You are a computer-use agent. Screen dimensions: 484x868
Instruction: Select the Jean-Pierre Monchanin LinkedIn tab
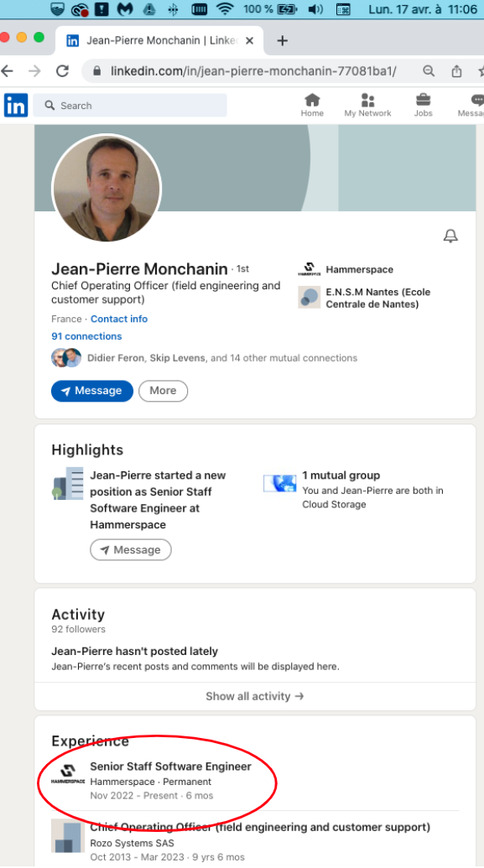click(x=159, y=40)
